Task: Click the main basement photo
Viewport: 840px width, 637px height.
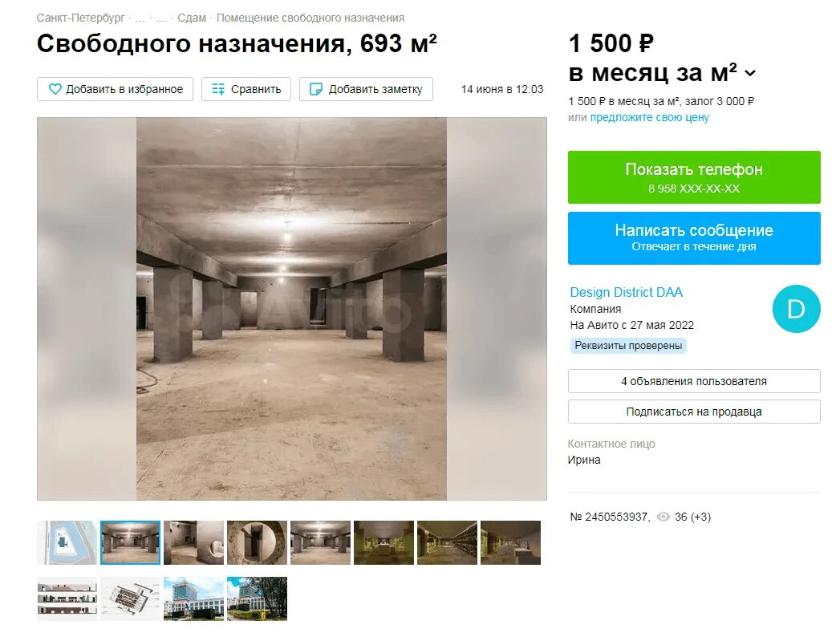Action: pyautogui.click(x=291, y=309)
